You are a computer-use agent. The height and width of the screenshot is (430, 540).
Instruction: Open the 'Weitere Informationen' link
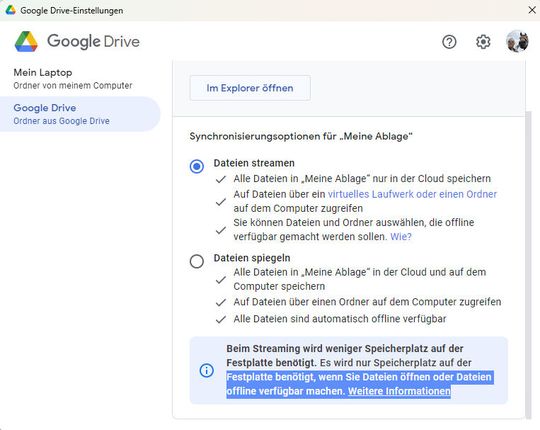click(399, 391)
